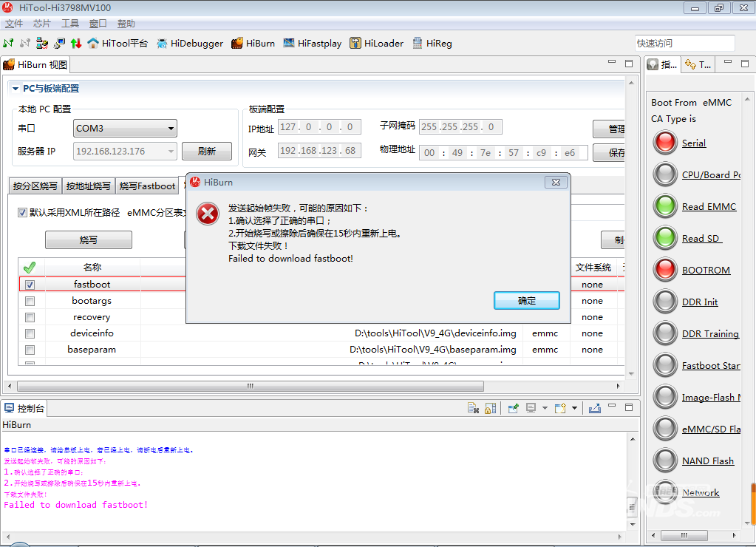Click the open new console icon
This screenshot has width=756, height=547.
coord(560,408)
